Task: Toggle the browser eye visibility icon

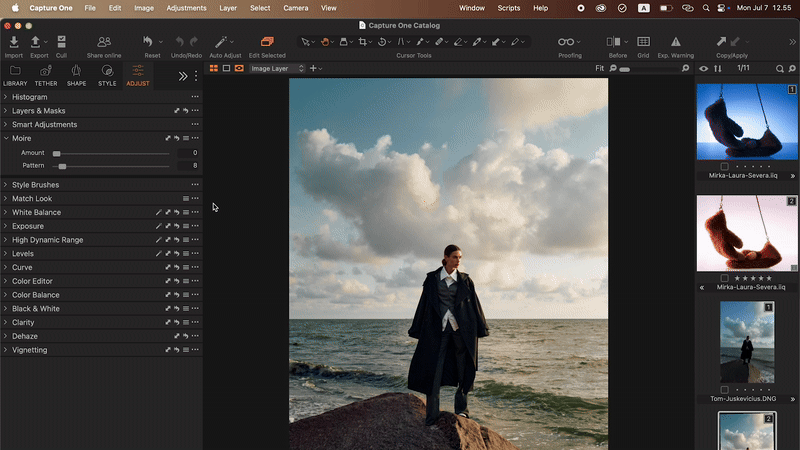Action: click(x=704, y=68)
